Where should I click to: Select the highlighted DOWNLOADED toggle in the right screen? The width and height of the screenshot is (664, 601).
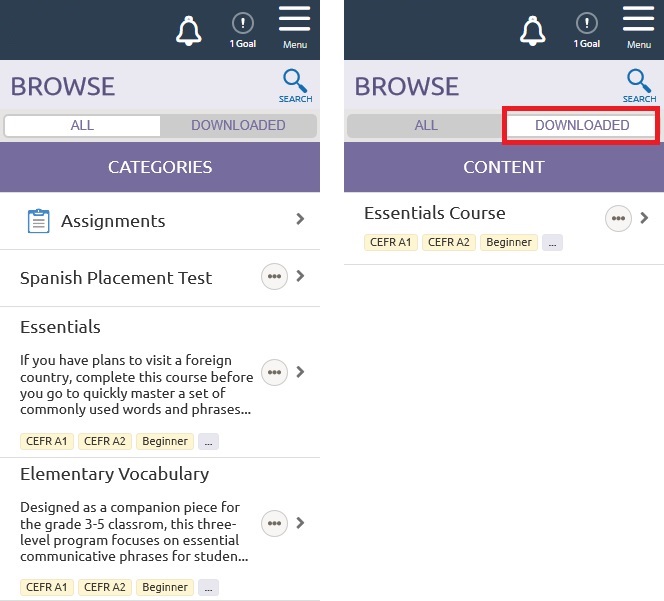click(582, 125)
